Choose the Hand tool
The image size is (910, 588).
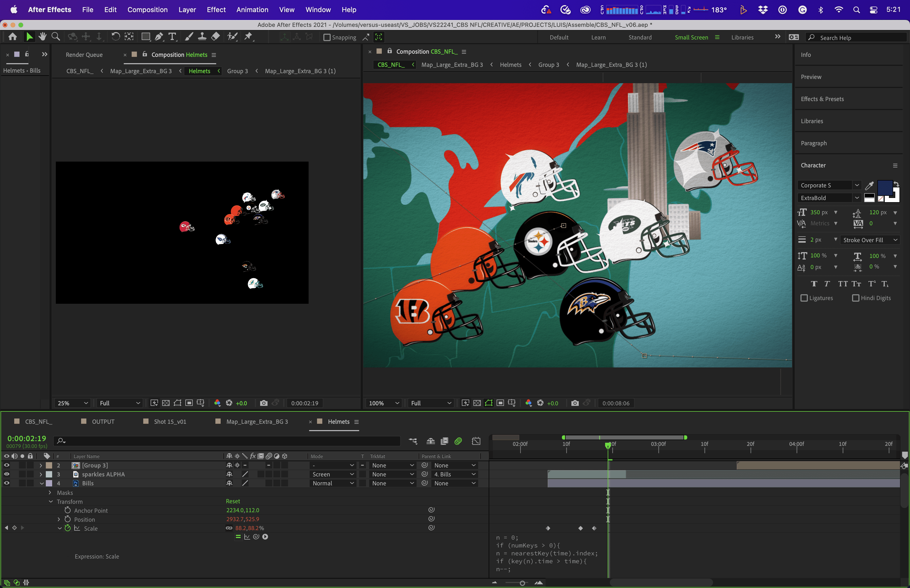[x=42, y=37]
